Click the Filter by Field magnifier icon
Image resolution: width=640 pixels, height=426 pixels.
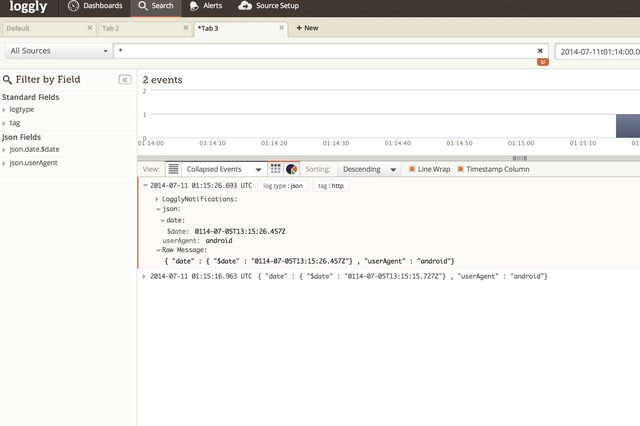click(x=7, y=80)
